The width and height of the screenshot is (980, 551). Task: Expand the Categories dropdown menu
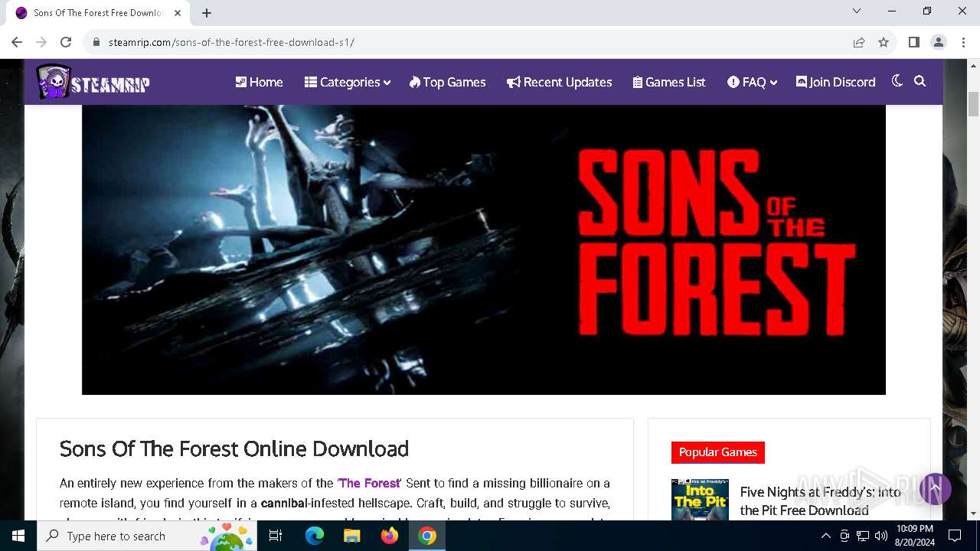coord(348,82)
